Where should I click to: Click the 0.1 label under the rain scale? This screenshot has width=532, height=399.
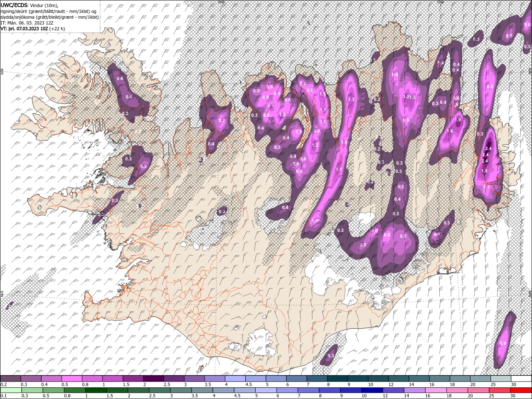point(3,396)
